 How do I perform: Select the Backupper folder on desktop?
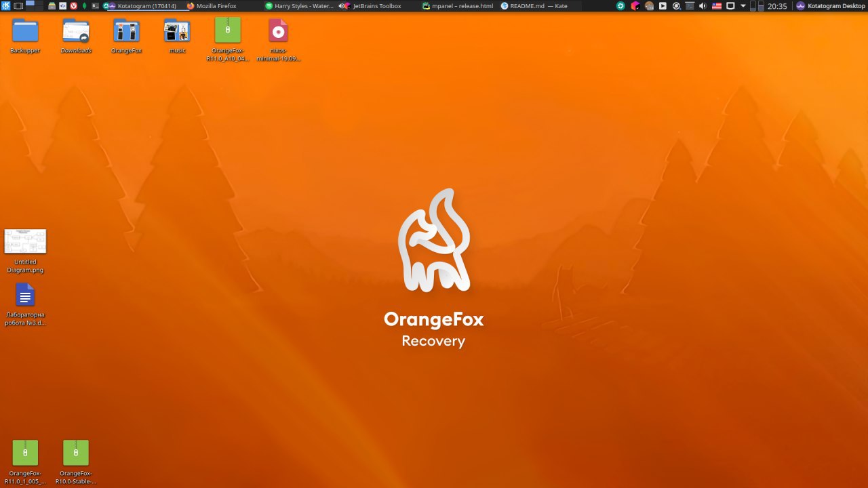tap(25, 36)
